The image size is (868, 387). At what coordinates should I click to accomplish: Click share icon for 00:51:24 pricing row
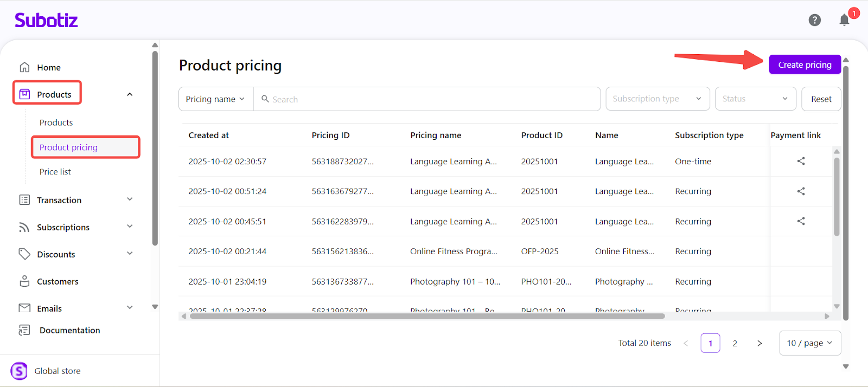point(801,191)
